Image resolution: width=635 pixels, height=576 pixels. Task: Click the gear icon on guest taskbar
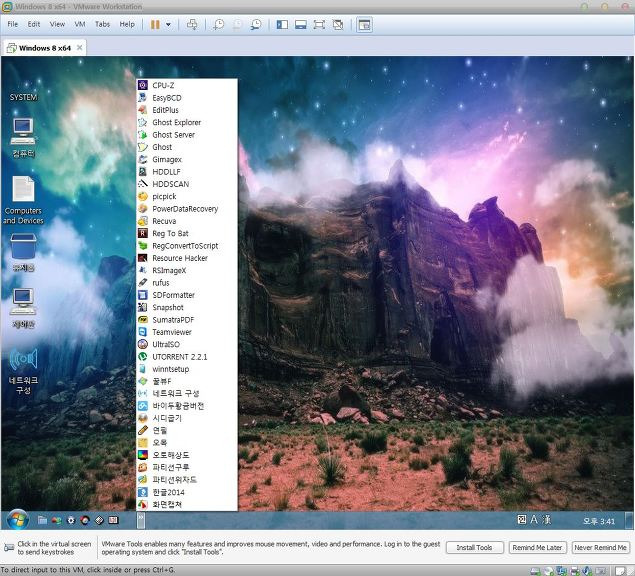71,520
